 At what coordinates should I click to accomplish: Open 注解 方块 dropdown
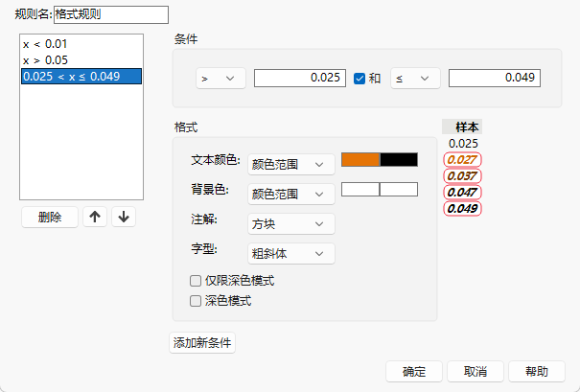[291, 223]
